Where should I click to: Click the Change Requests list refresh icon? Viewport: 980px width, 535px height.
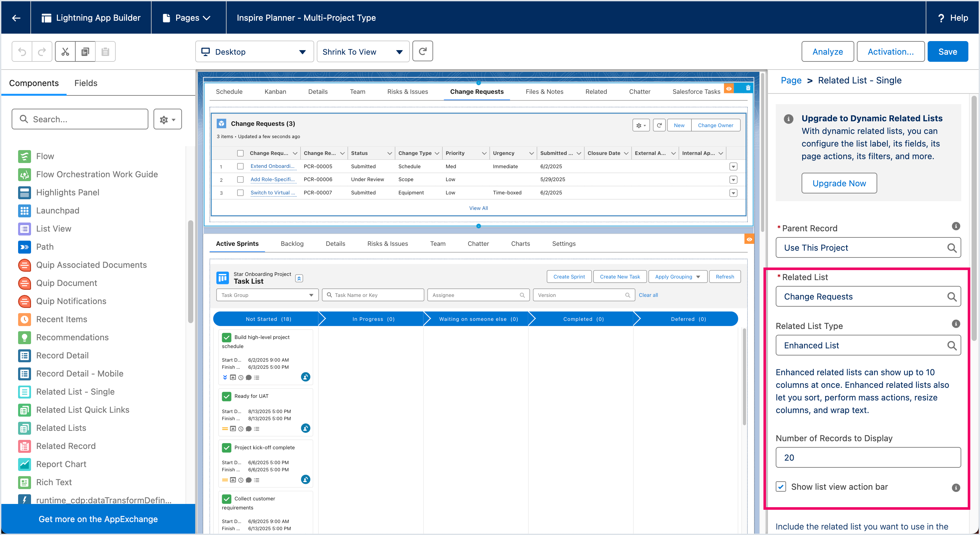(659, 125)
